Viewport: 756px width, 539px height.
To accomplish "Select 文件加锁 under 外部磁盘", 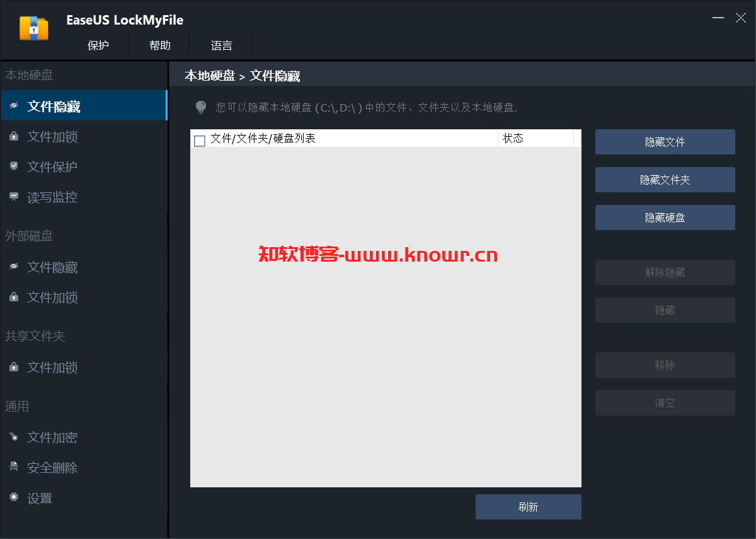I will pos(83,297).
